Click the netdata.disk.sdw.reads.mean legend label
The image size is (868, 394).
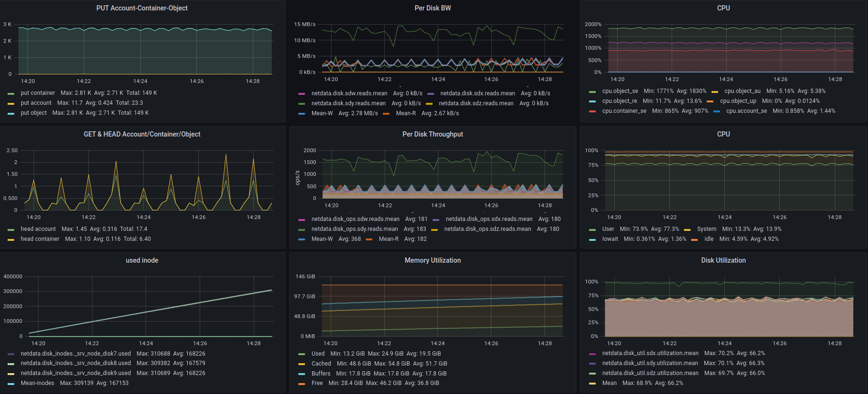(x=349, y=93)
